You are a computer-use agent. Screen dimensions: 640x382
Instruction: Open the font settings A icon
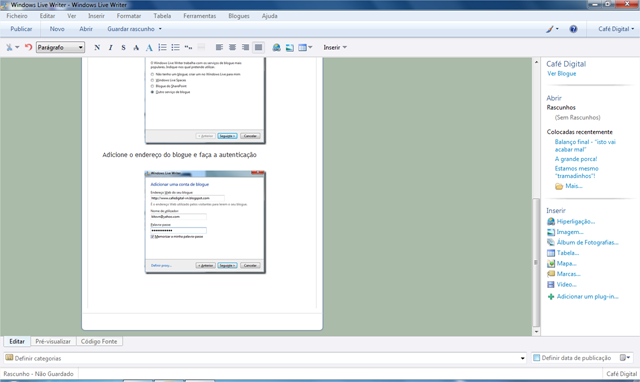tap(136, 47)
